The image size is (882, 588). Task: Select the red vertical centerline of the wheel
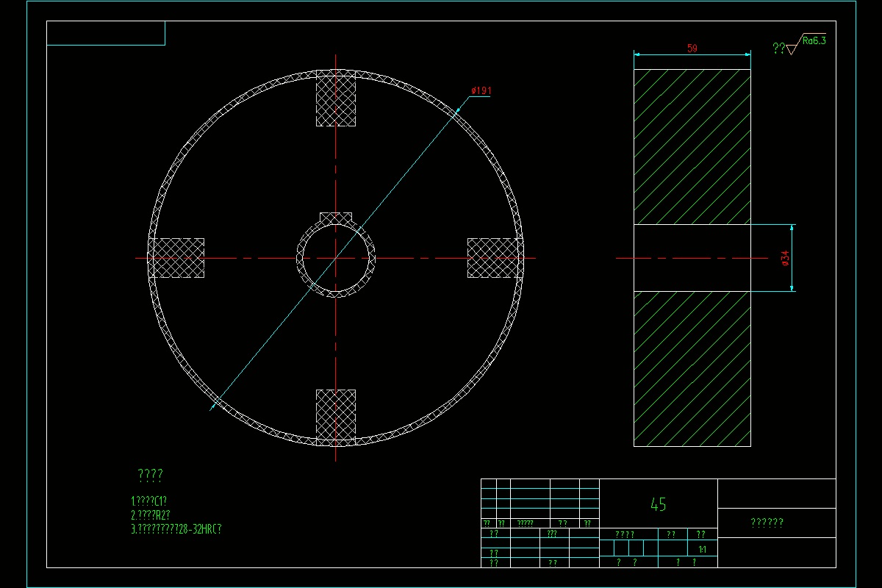(x=336, y=257)
